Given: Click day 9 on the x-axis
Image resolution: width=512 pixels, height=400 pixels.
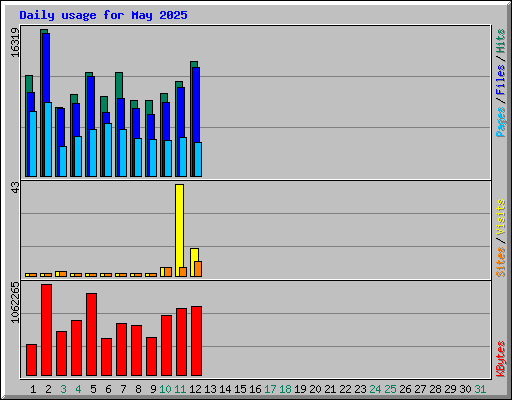Looking at the screenshot, I should point(153,389).
